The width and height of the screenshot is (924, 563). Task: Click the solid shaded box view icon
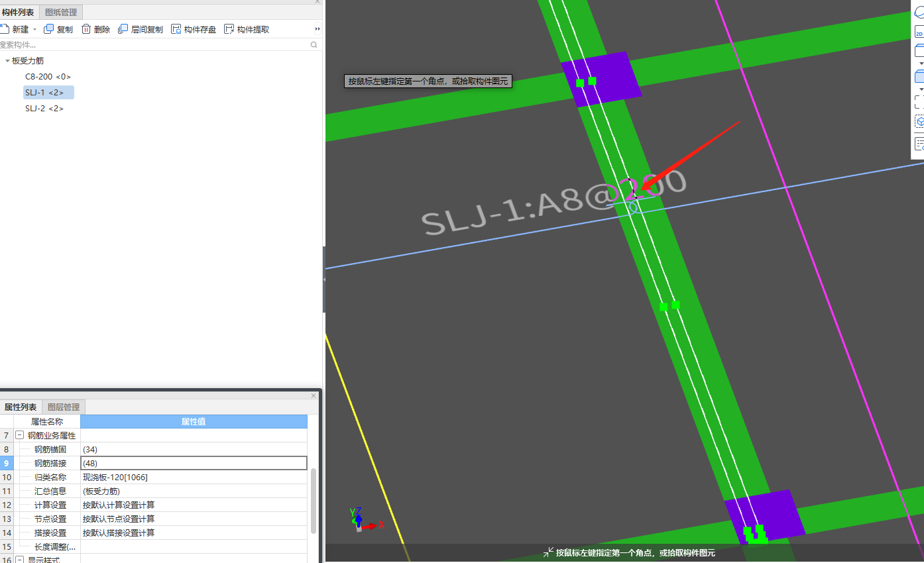point(919,77)
